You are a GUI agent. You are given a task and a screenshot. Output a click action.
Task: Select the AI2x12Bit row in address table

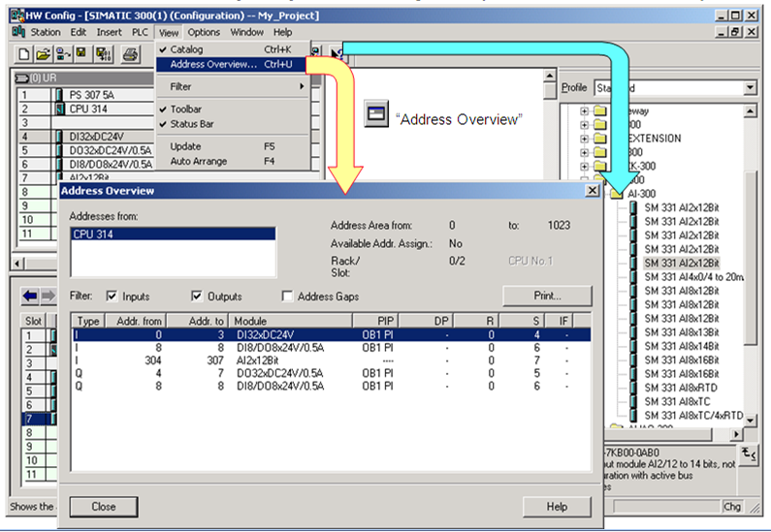click(332, 360)
